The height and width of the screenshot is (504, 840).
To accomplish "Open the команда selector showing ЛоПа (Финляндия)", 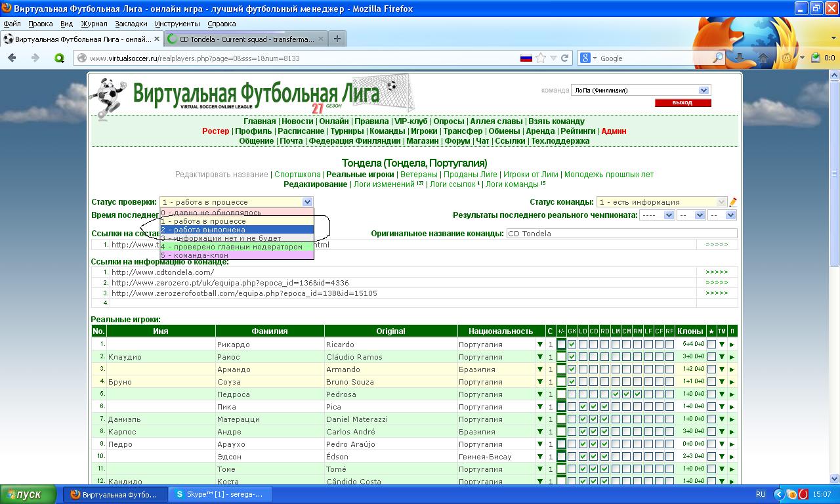I will tap(640, 91).
